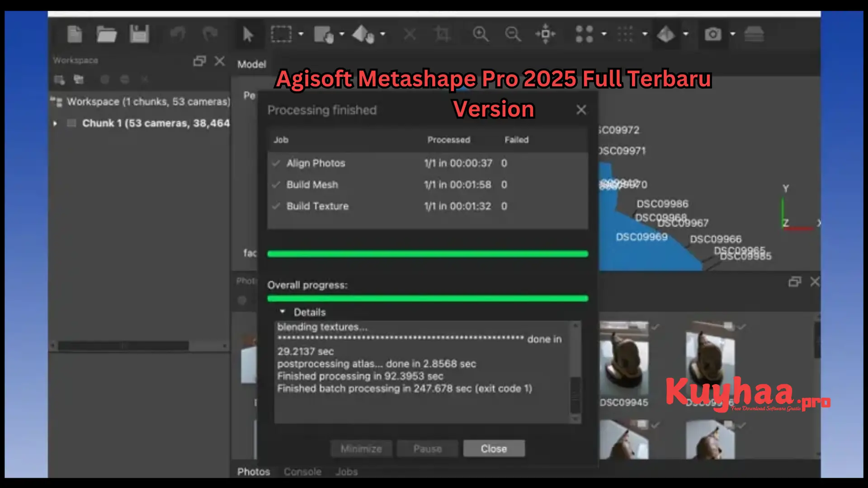Screen dimensions: 868x488
Task: Click the Overall progress bar
Action: (x=428, y=298)
